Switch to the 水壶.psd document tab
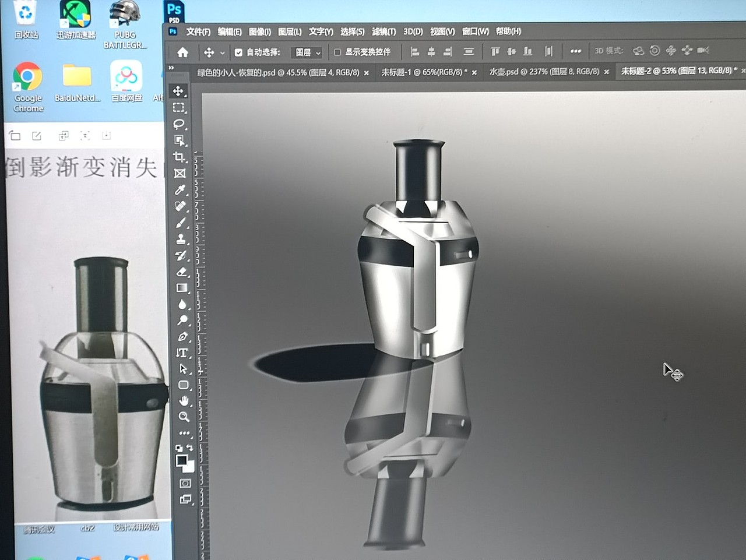Viewport: 746px width, 560px height. 544,72
